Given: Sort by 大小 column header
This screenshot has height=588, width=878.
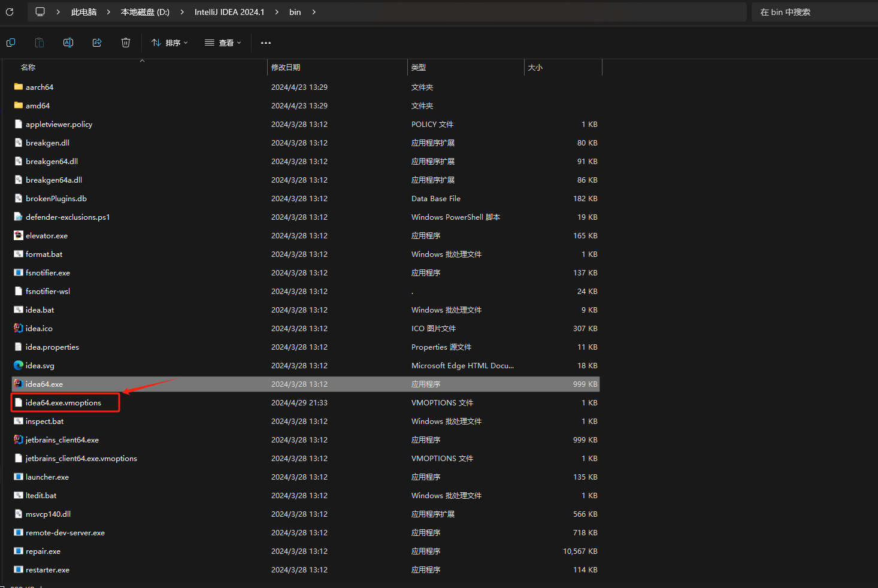Looking at the screenshot, I should pyautogui.click(x=535, y=68).
